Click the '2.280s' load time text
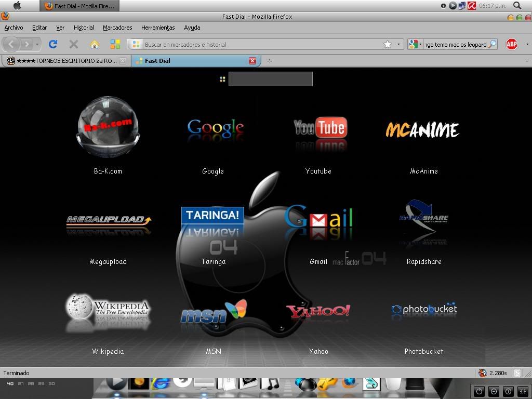This screenshot has height=399, width=532. coord(498,373)
